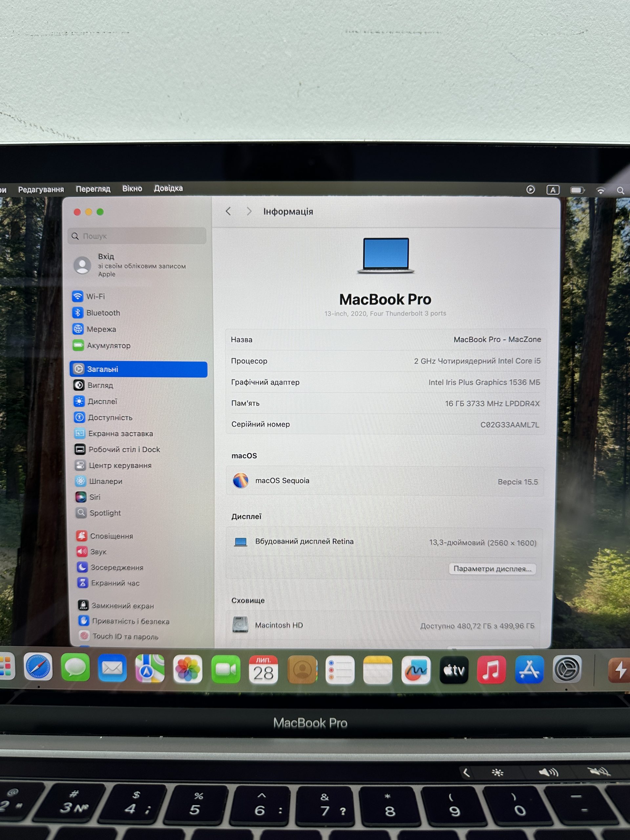630x840 pixels.
Task: Launch Reminders from the Dock
Action: (340, 670)
